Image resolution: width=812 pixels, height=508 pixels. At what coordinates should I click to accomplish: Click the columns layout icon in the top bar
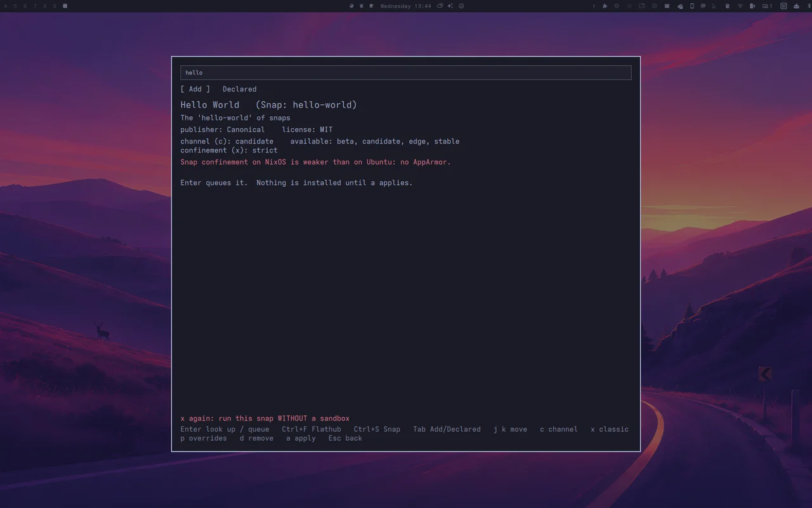coord(783,6)
